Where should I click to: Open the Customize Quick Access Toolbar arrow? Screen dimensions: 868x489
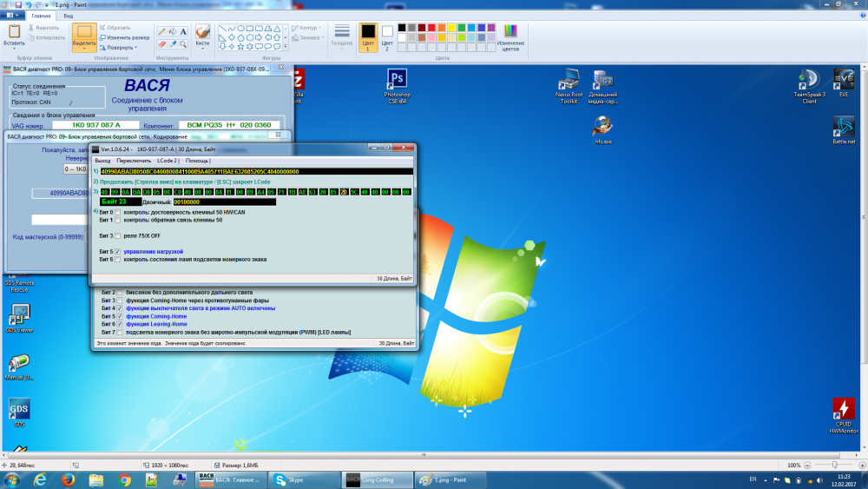pos(47,5)
